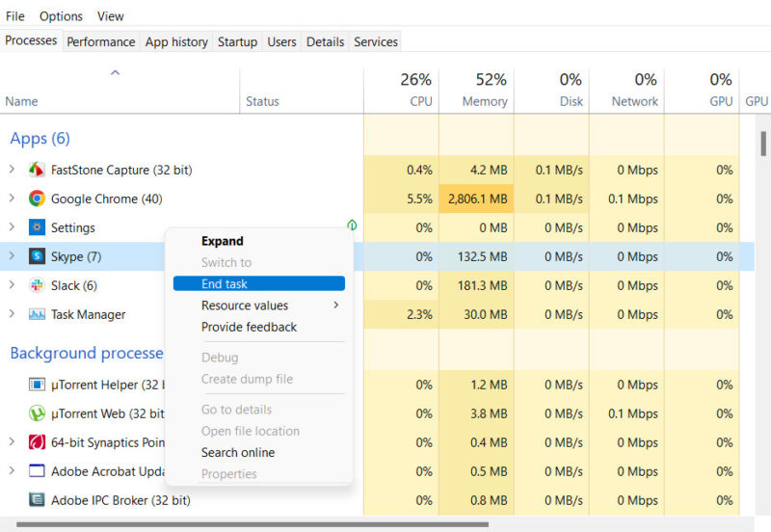Open the View menu
The width and height of the screenshot is (771, 532).
pos(110,16)
